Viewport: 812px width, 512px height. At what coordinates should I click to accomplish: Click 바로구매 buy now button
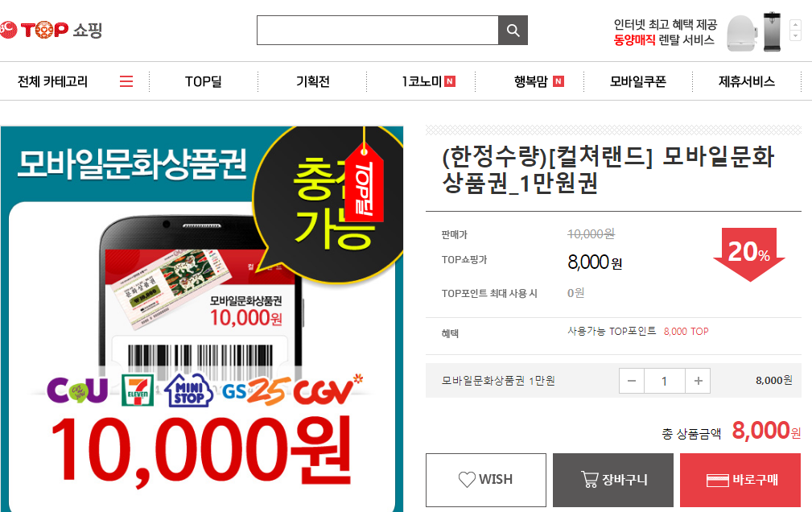pyautogui.click(x=740, y=480)
